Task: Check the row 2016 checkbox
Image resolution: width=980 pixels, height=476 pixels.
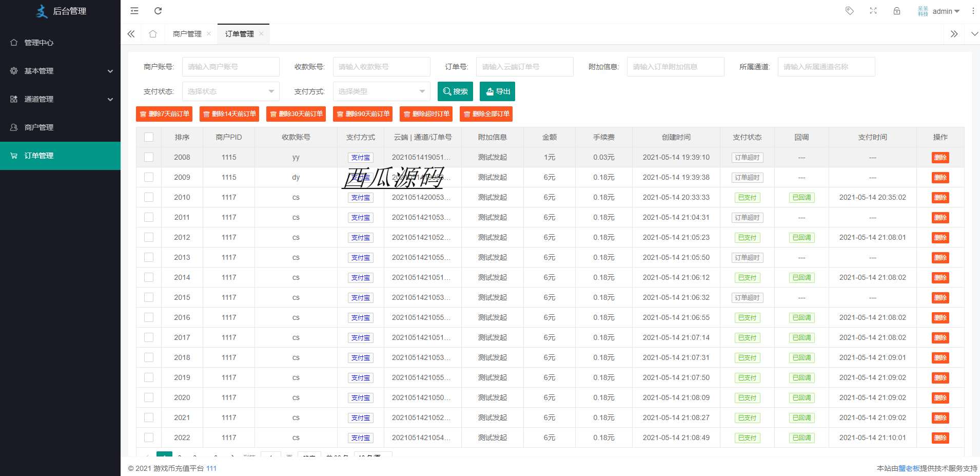Action: (149, 317)
